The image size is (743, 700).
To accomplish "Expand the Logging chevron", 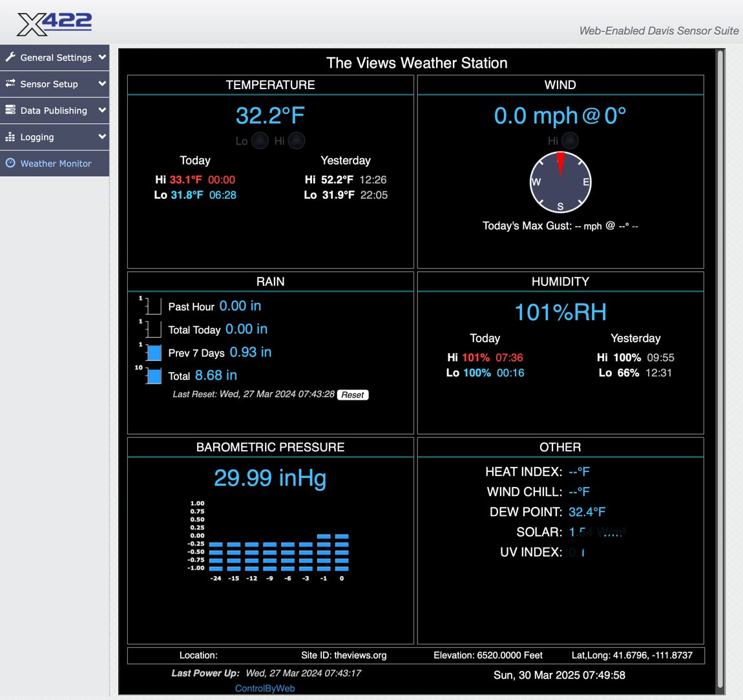I will pos(102,137).
